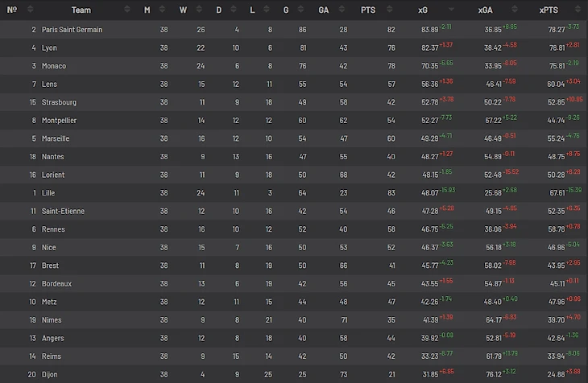Click the Marseille team name
This screenshot has height=383, width=588.
pyautogui.click(x=56, y=138)
